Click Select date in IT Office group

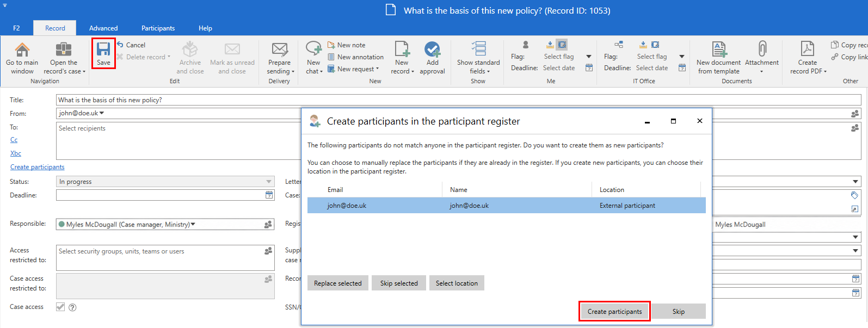652,68
